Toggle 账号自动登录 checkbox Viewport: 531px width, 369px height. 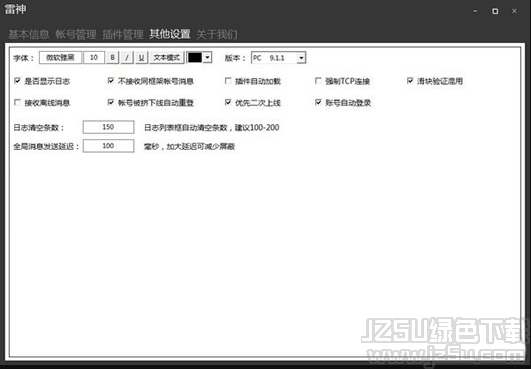pos(318,102)
